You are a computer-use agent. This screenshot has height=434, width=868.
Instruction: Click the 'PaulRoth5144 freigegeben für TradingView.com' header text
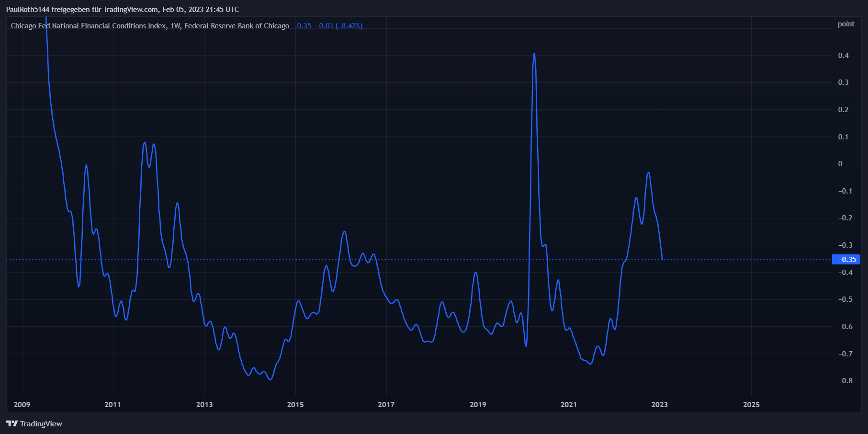pos(82,10)
